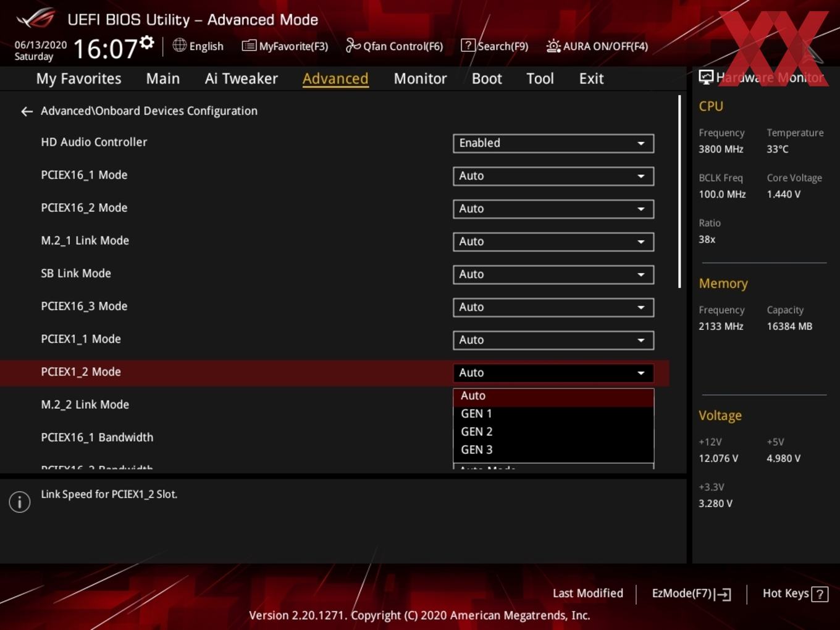Screen dimensions: 840x630
Task: Click the CPU temperature 33°C value
Action: [x=778, y=149]
